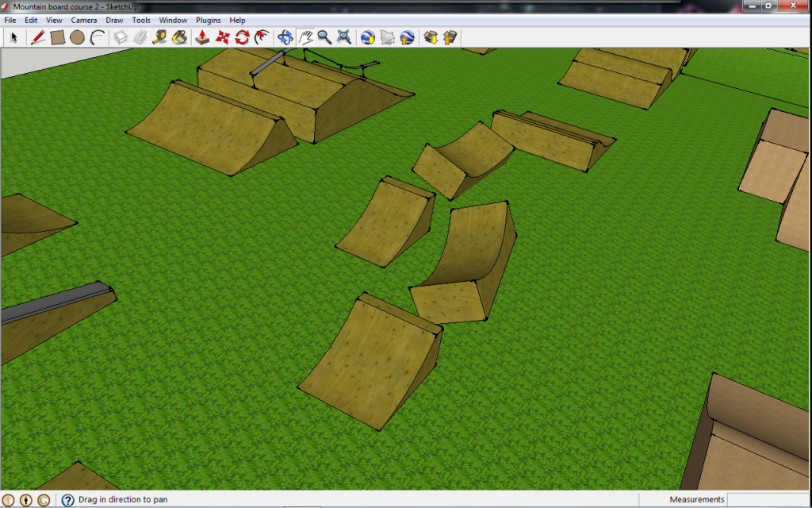Switch to the Orbit camera tool
The image size is (812, 508).
pyautogui.click(x=285, y=37)
